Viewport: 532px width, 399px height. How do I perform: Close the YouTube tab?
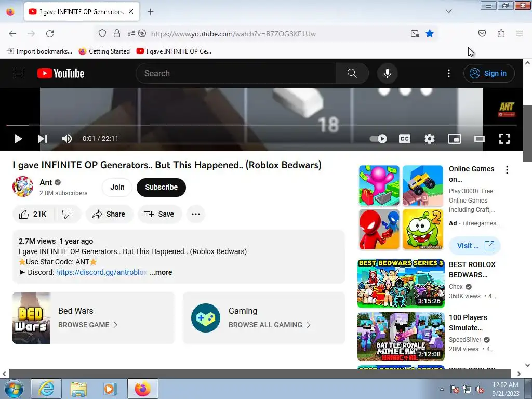(x=131, y=11)
